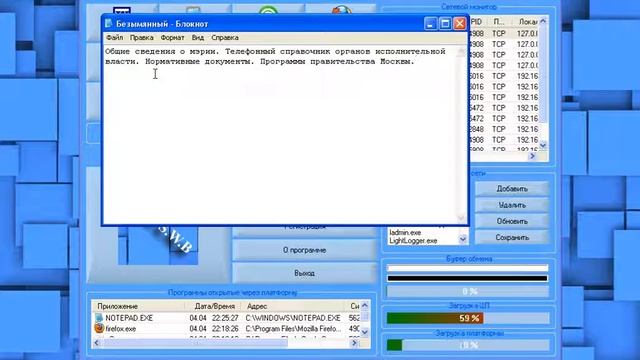
Task: Click programs list scroll-up arrow
Action: (365, 305)
